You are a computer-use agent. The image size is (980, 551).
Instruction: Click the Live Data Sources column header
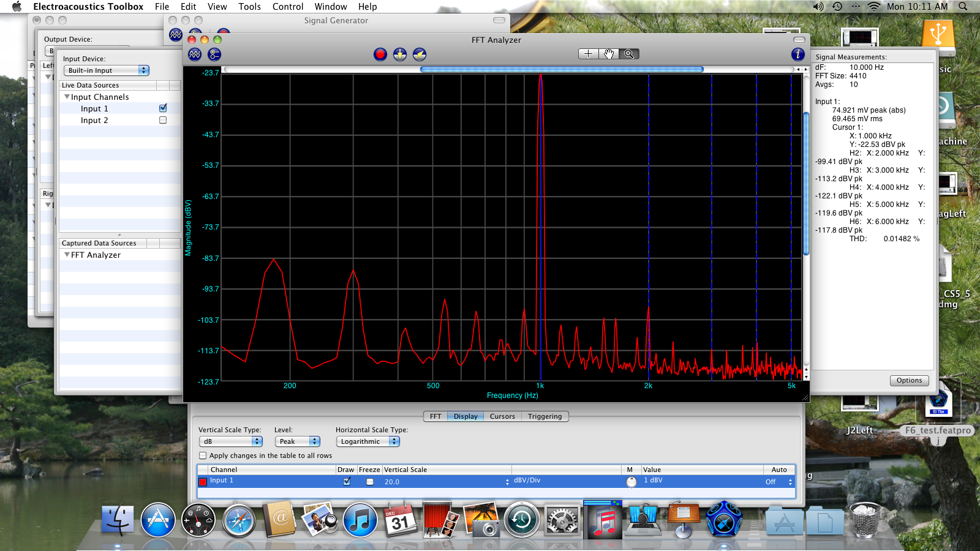coord(108,85)
